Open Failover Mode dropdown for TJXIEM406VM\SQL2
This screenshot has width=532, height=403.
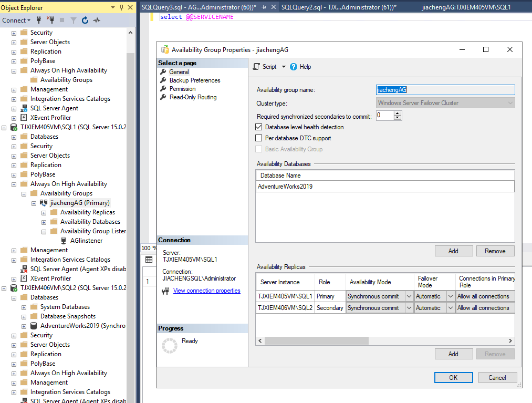click(450, 308)
